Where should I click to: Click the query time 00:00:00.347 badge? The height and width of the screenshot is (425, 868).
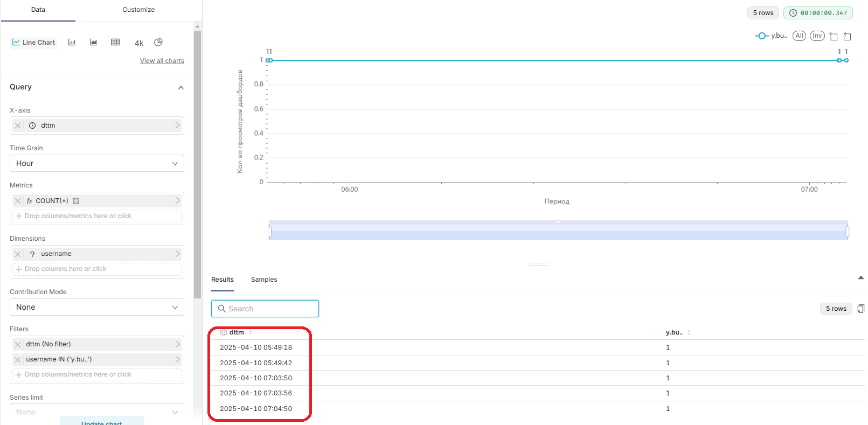818,13
